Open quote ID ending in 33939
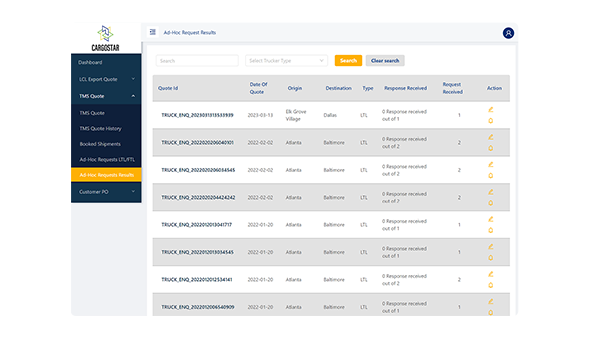Screen dimensions: 590x360 click(197, 115)
